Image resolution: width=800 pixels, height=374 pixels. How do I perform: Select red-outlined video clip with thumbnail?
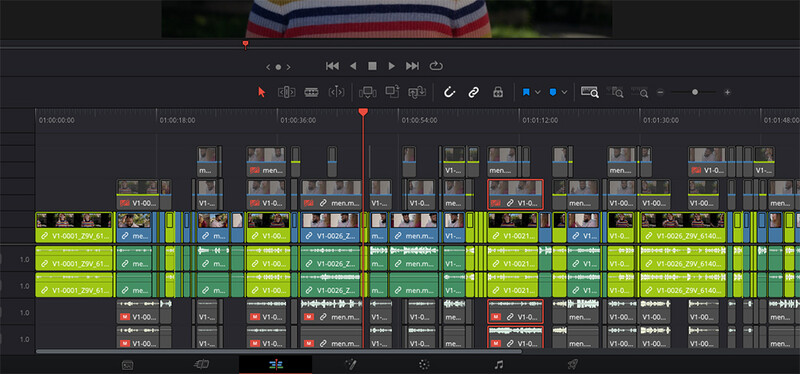[515, 194]
